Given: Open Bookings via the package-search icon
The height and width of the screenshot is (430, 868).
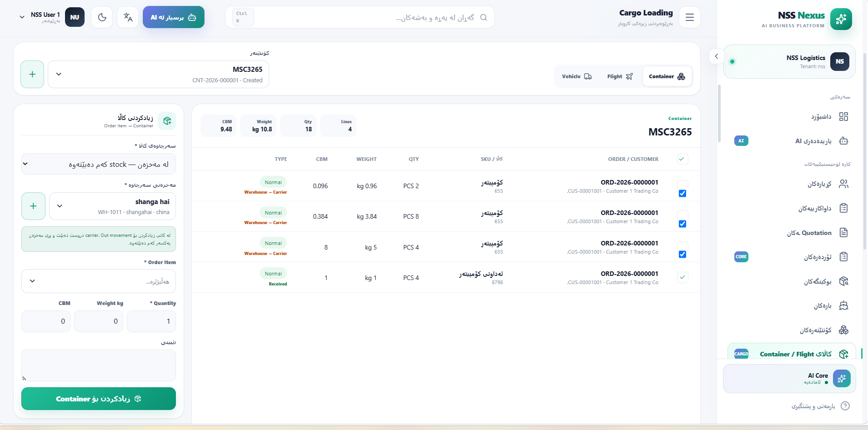Looking at the screenshot, I should 843,281.
